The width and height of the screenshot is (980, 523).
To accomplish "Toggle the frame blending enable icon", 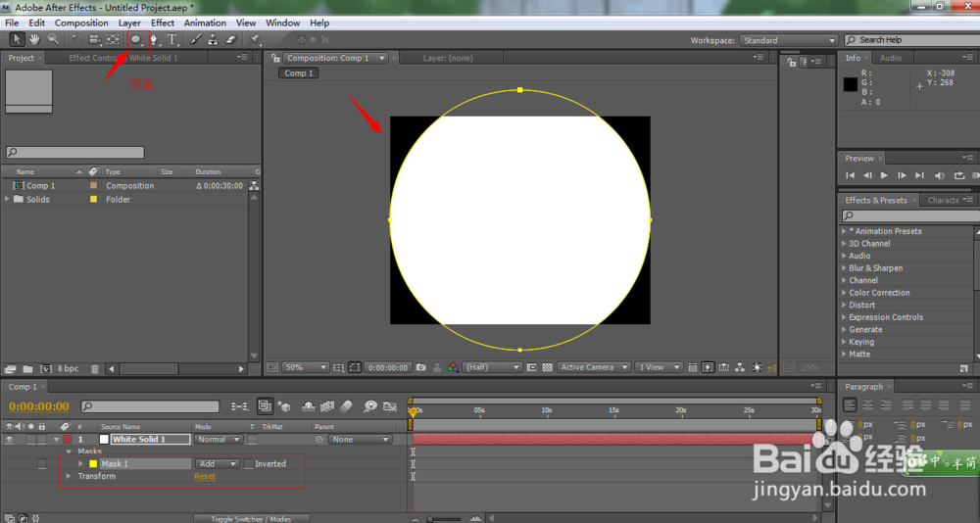I will coord(327,406).
